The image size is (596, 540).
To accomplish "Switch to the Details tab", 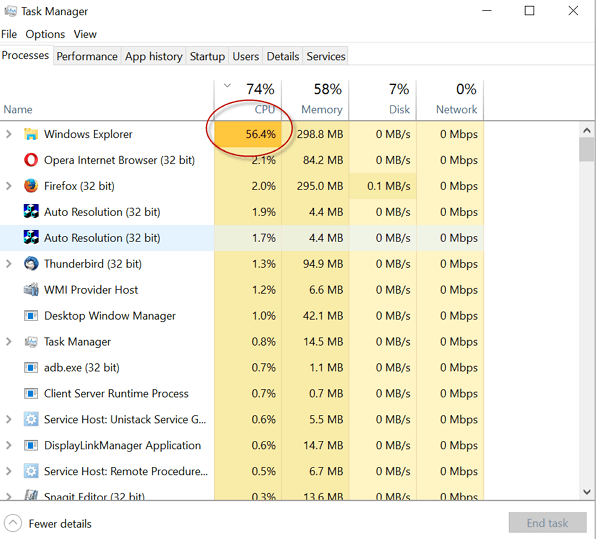I will coord(283,56).
